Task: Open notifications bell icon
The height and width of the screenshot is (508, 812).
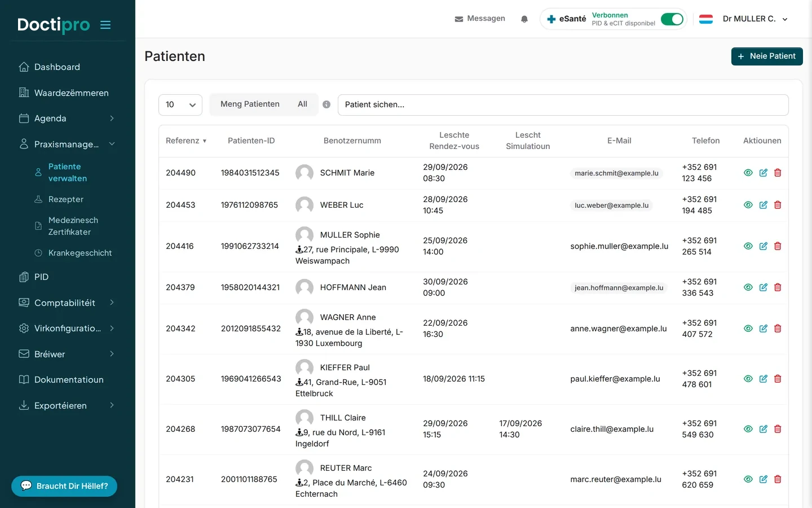Action: point(524,19)
